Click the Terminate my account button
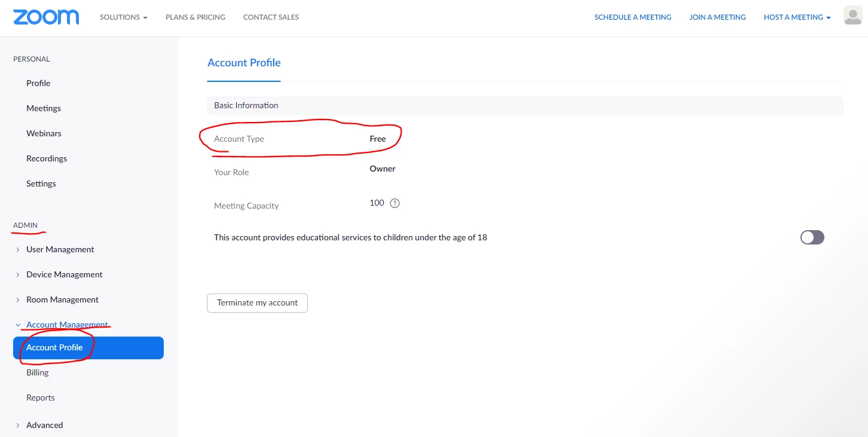The width and height of the screenshot is (868, 437). [x=257, y=303]
